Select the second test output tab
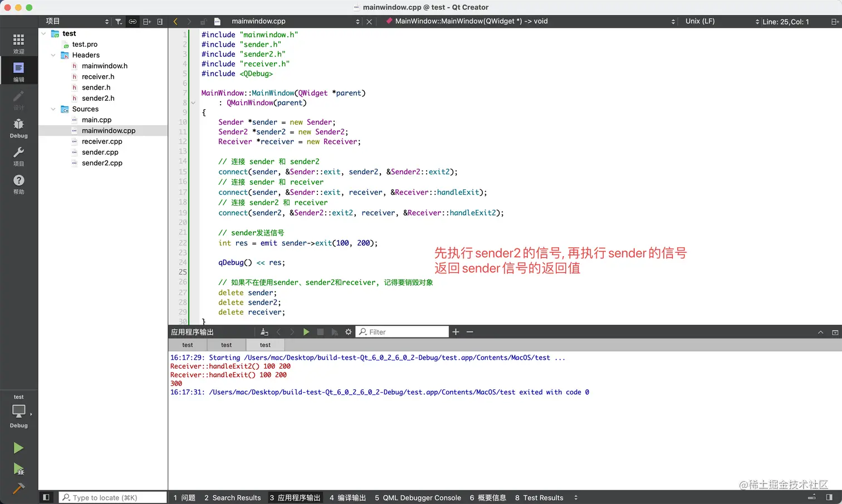 pyautogui.click(x=226, y=345)
